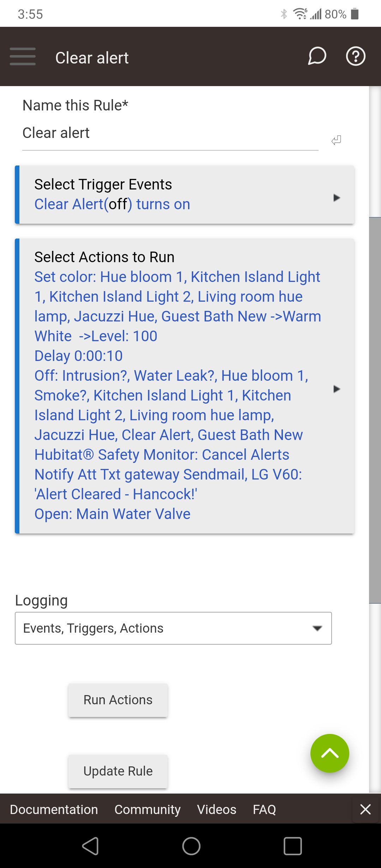Open Videos link in footer
The image size is (381, 868).
pyautogui.click(x=217, y=809)
